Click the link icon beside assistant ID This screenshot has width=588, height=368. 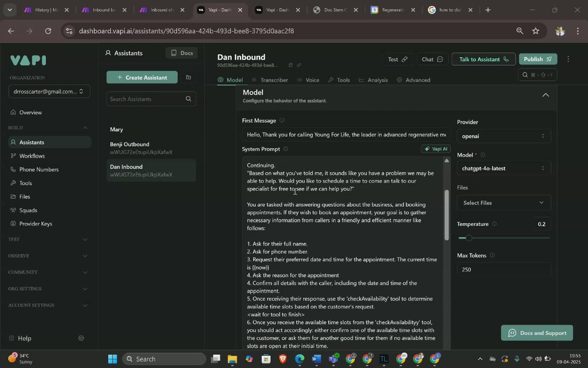tap(299, 65)
